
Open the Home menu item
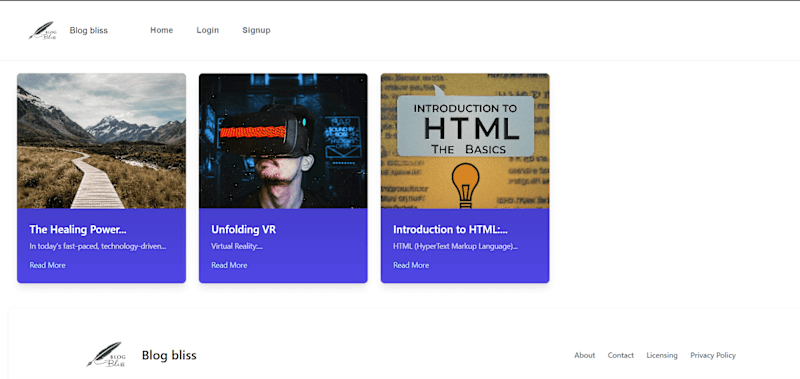click(161, 30)
